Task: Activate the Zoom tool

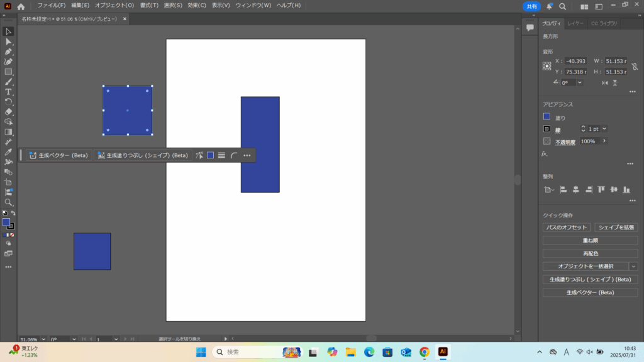Action: [9, 202]
